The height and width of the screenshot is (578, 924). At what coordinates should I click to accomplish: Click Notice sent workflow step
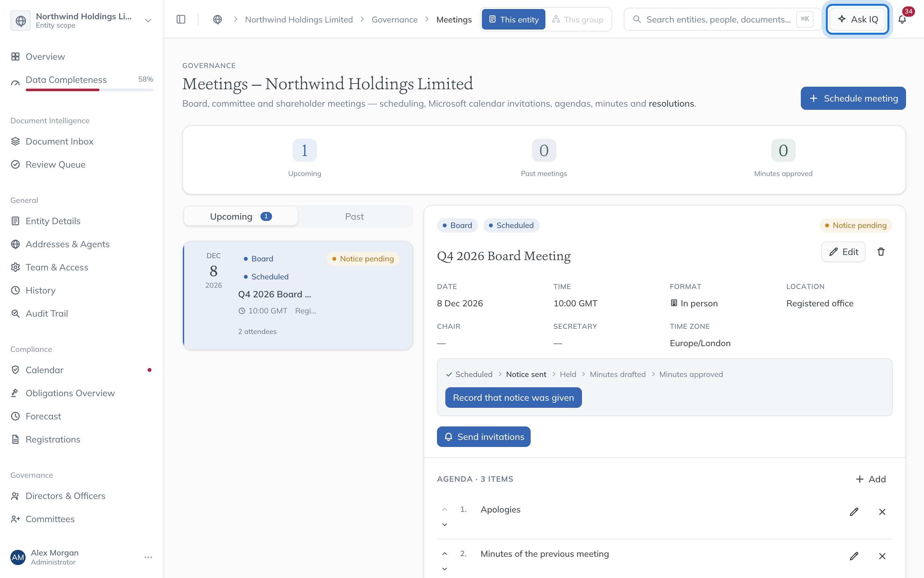[x=526, y=374]
